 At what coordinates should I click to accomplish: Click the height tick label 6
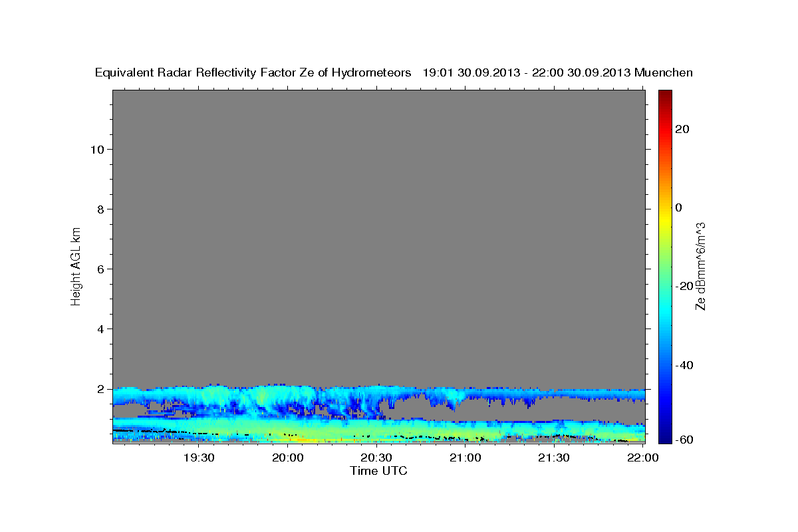point(100,269)
